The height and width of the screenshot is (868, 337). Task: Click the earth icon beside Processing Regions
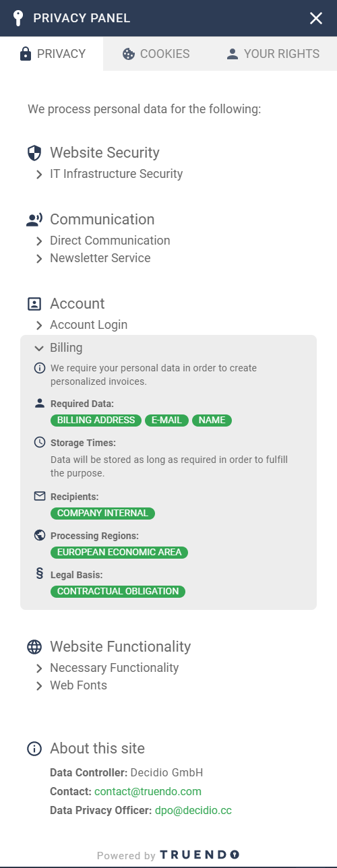(x=40, y=535)
